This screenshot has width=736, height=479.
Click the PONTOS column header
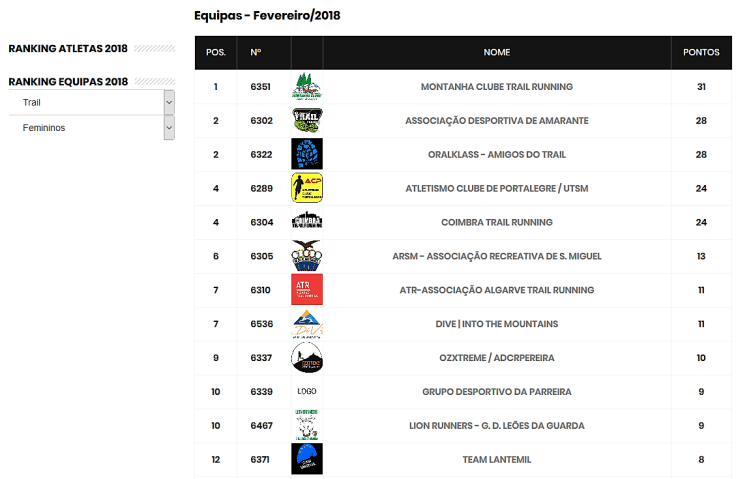coord(701,52)
